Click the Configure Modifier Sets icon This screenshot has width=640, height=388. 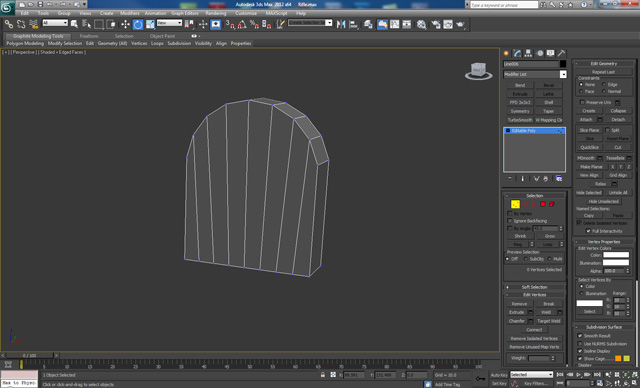[559, 179]
